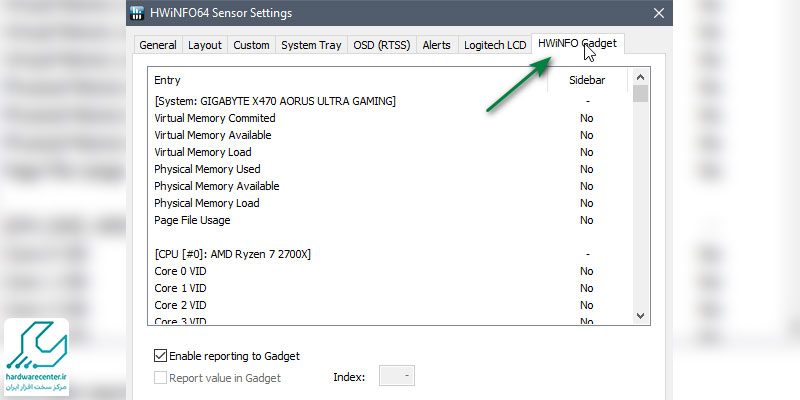This screenshot has width=800, height=400.
Task: Select the System: GIGABYTE X470 AORUS row
Action: [390, 101]
